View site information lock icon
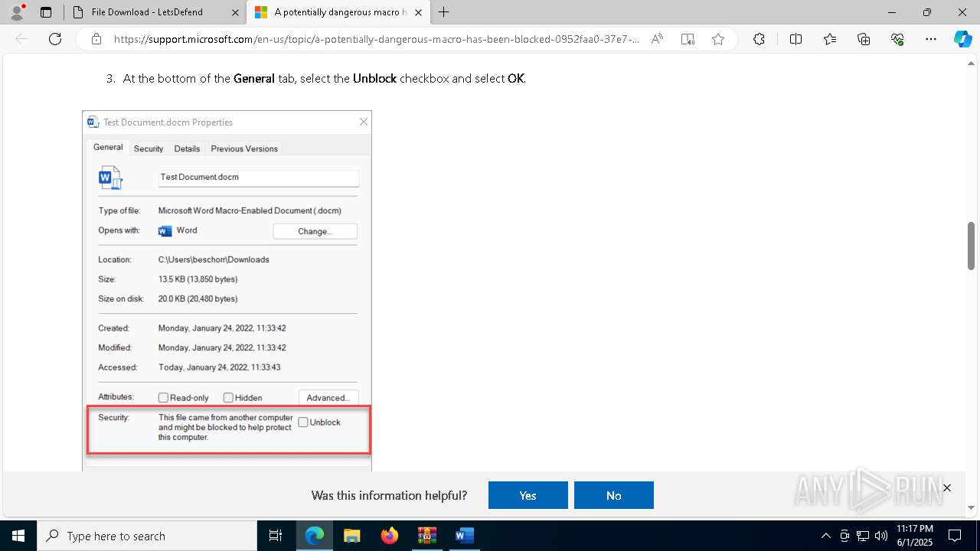 (96, 39)
